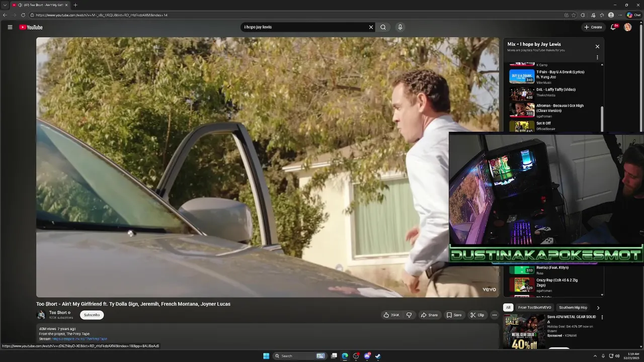Open the Mix playlist three-dot options
Viewport: 644px width, 362px height.
pos(597,57)
